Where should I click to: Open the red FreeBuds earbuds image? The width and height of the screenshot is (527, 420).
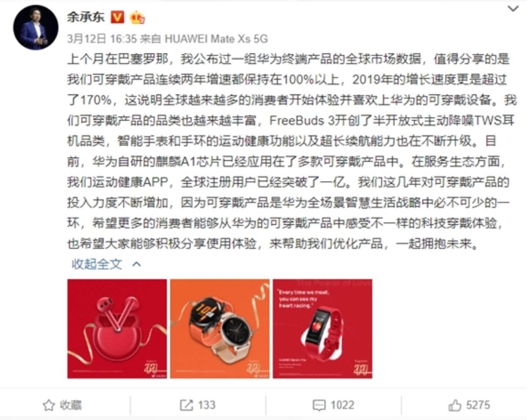(x=117, y=328)
